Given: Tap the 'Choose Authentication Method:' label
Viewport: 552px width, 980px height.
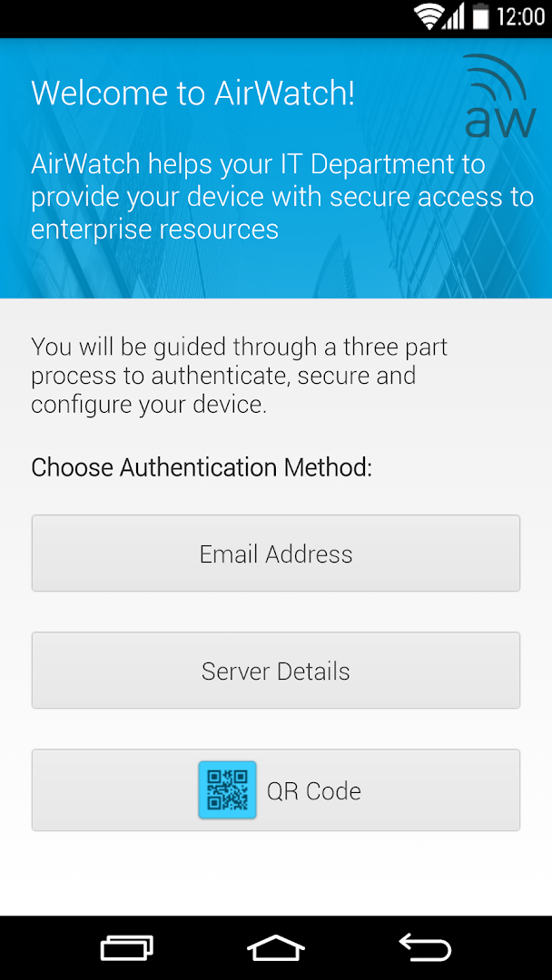Looking at the screenshot, I should tap(202, 467).
